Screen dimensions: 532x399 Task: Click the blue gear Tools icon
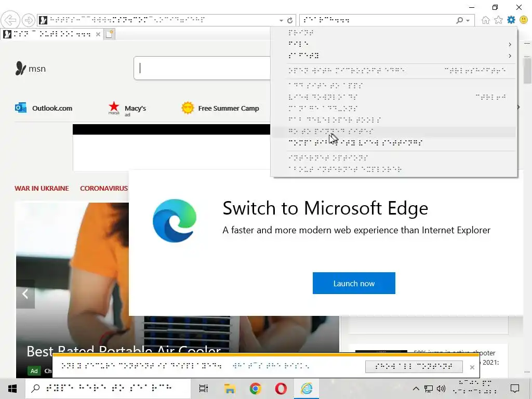coord(511,20)
